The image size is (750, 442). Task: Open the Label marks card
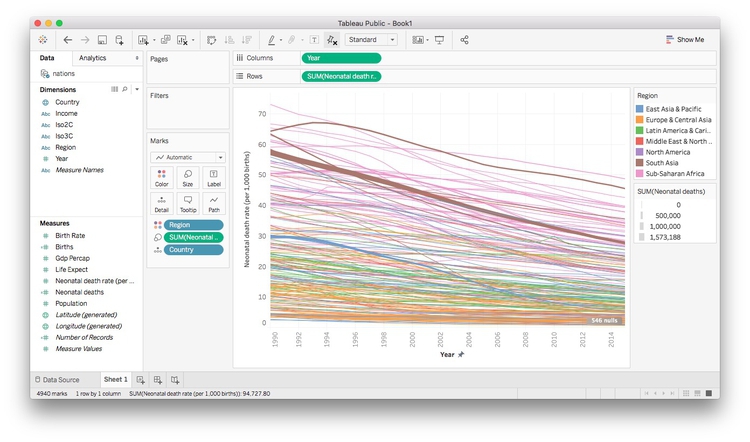point(214,177)
